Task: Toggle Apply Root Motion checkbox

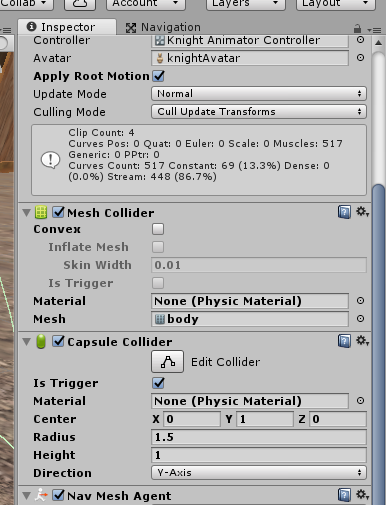Action: pos(159,76)
